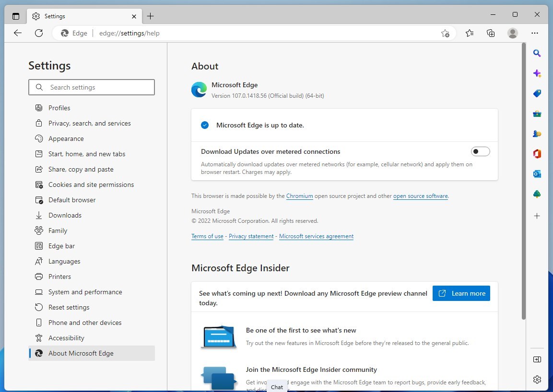This screenshot has width=553, height=392.
Task: Open the Privacy statement link
Action: [251, 236]
